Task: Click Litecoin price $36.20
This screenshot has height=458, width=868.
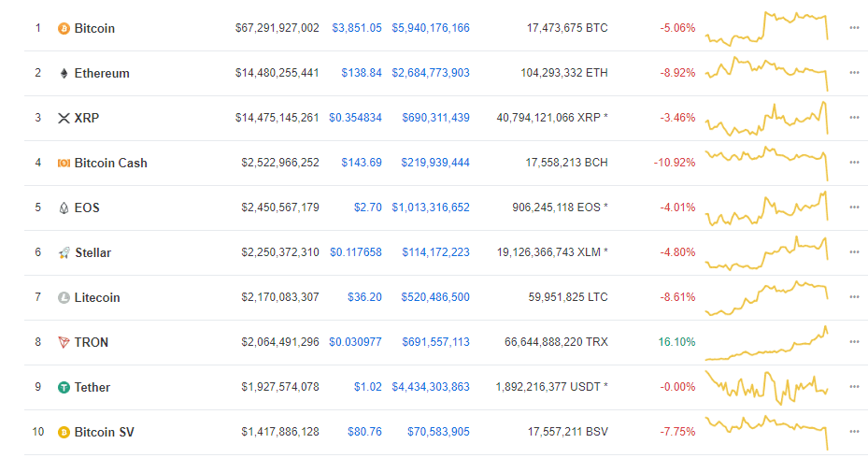Action: [x=364, y=297]
